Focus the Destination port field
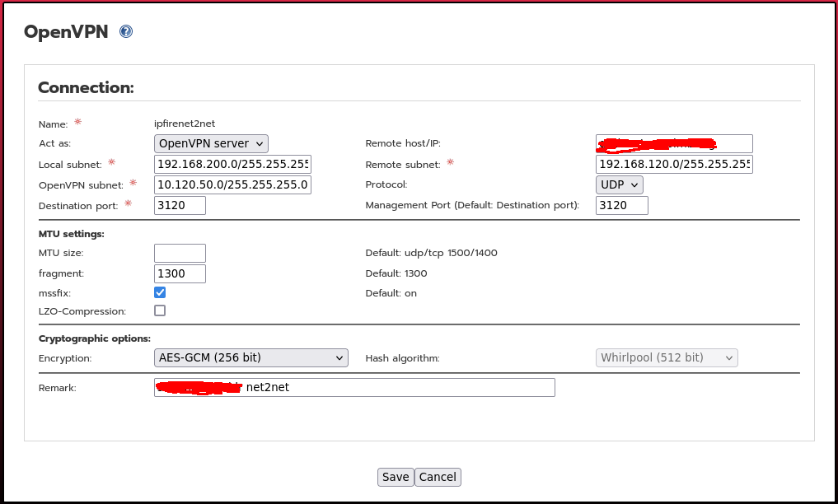 (x=180, y=206)
